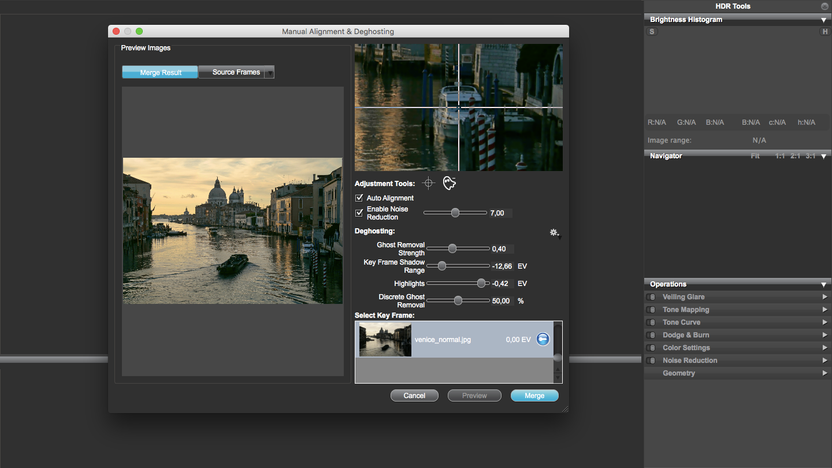Toggle the Dodge & Burn operation switch

click(652, 335)
